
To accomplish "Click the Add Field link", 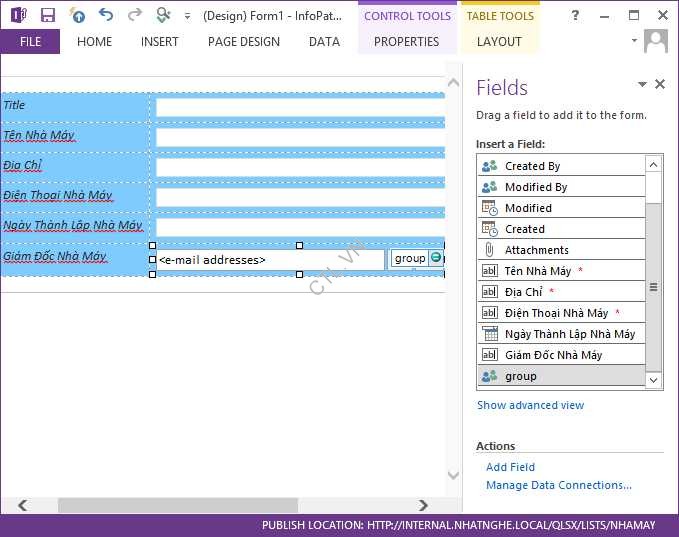I will [510, 467].
